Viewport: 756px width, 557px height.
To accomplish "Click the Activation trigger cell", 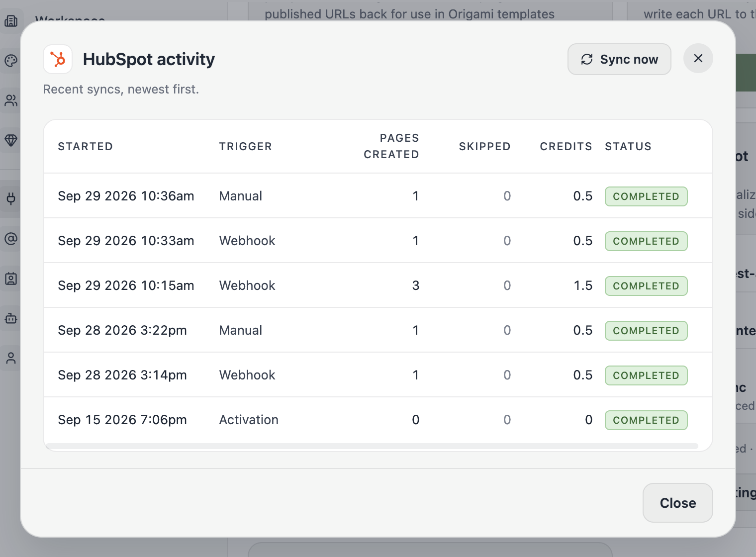I will point(249,420).
